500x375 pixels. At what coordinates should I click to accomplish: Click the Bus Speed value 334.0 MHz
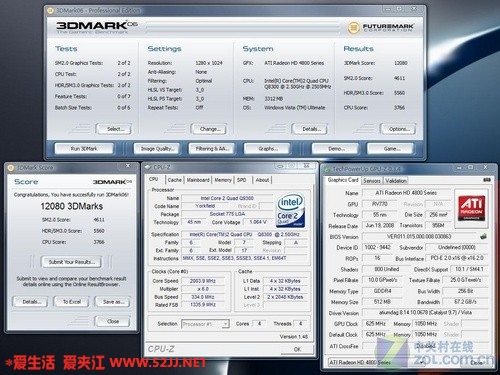click(203, 297)
